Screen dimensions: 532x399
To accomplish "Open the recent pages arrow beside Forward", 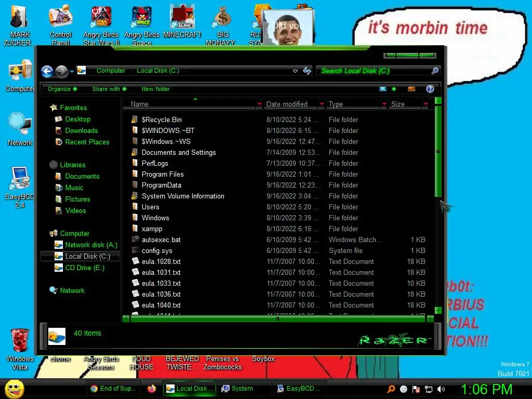I will 72,72.
